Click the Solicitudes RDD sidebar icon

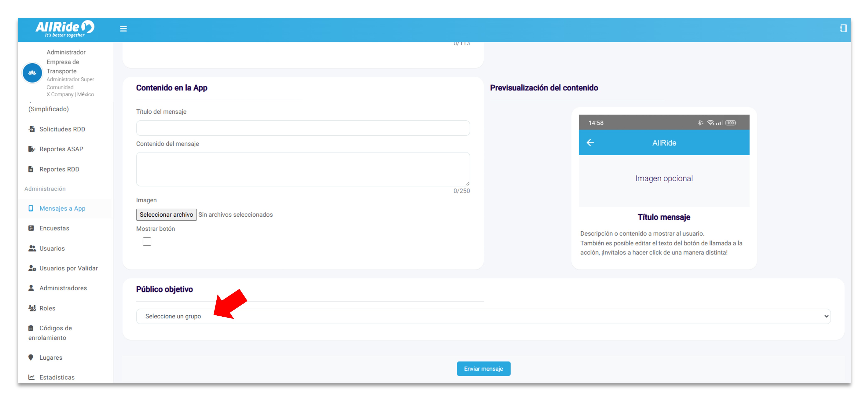pyautogui.click(x=32, y=129)
